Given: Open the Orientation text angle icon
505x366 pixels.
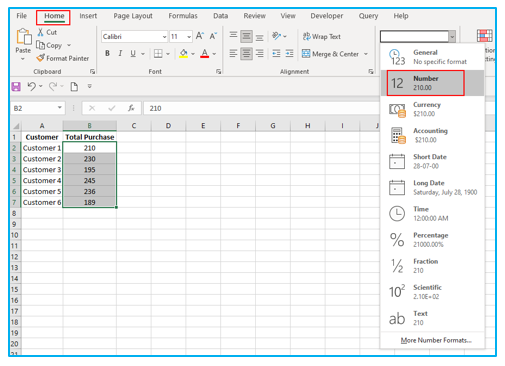Looking at the screenshot, I should pyautogui.click(x=276, y=36).
